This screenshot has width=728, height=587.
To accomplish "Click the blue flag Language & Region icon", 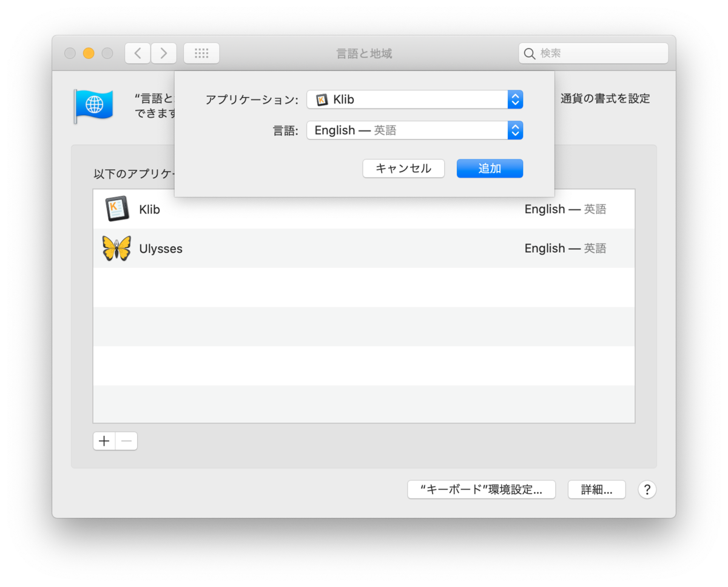I will [x=93, y=106].
